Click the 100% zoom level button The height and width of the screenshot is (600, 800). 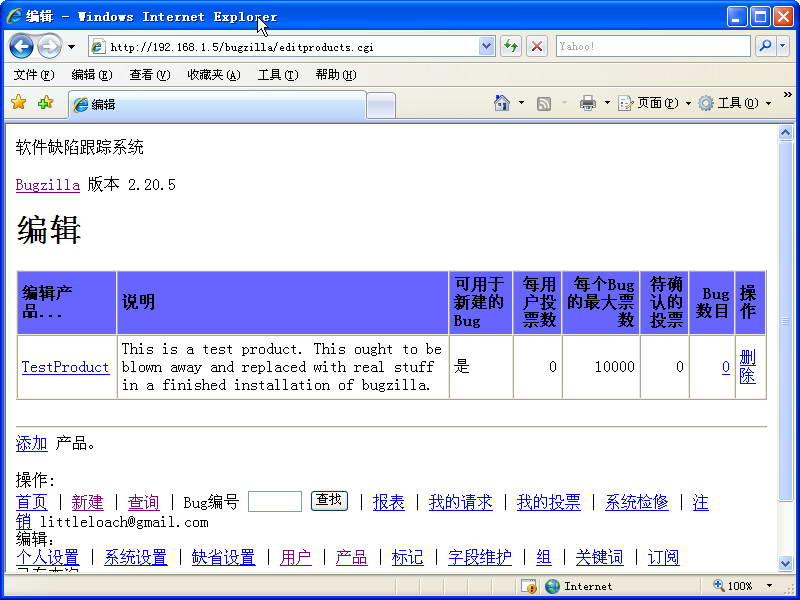point(734,586)
